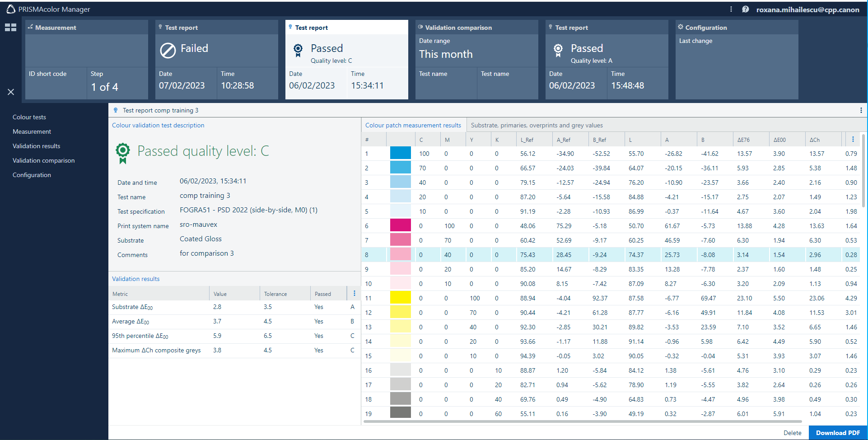
Task: Select Colour patch measurement results tab
Action: click(413, 125)
